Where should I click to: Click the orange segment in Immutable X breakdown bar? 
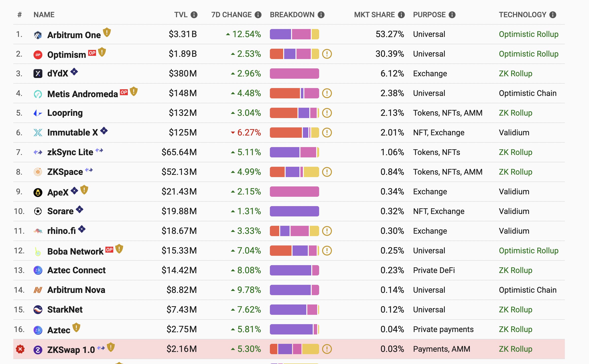(286, 133)
